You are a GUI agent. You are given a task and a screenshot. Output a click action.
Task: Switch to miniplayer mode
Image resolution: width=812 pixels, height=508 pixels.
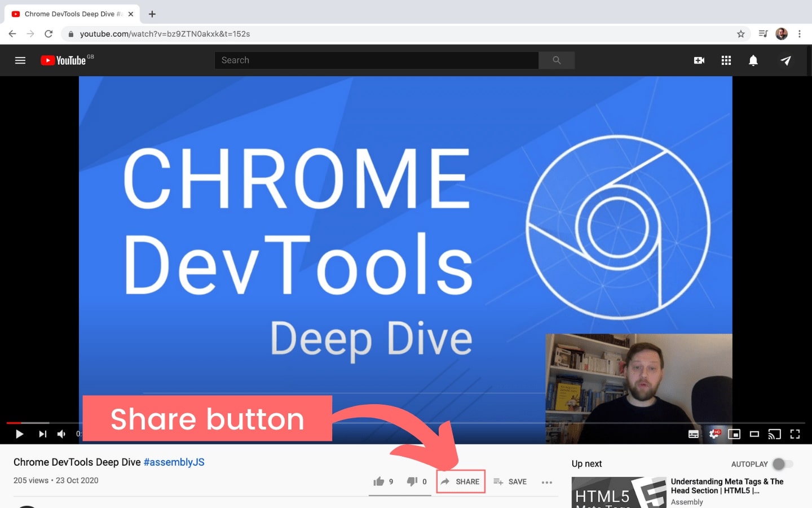[734, 434]
